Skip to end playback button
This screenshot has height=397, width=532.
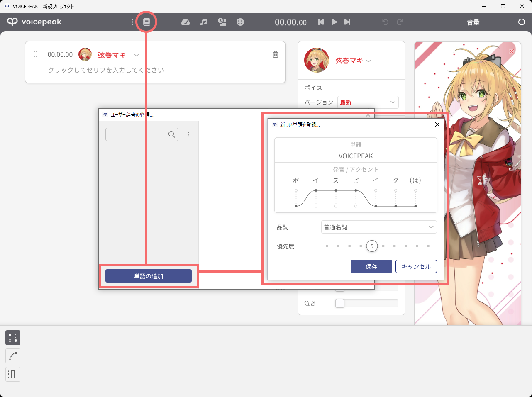click(x=347, y=22)
